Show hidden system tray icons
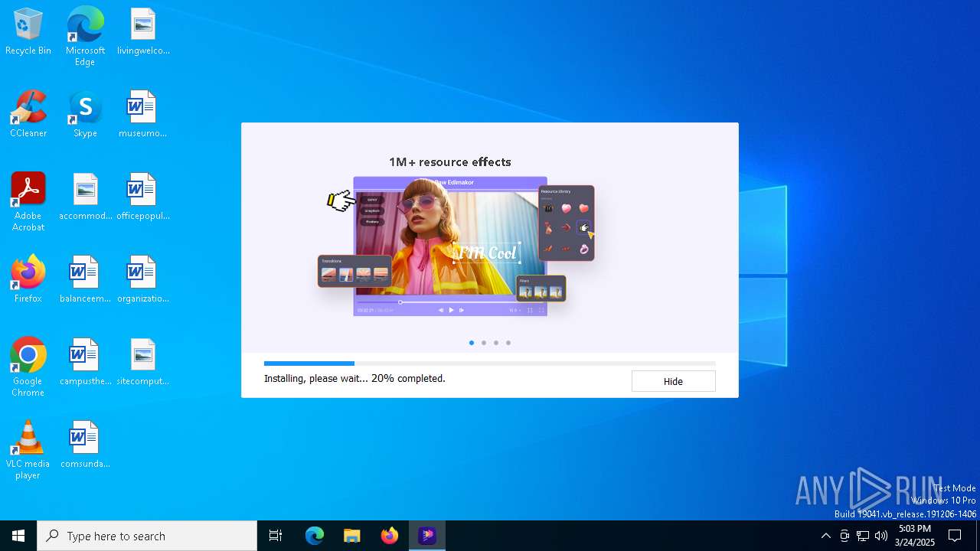980x551 pixels. point(825,536)
